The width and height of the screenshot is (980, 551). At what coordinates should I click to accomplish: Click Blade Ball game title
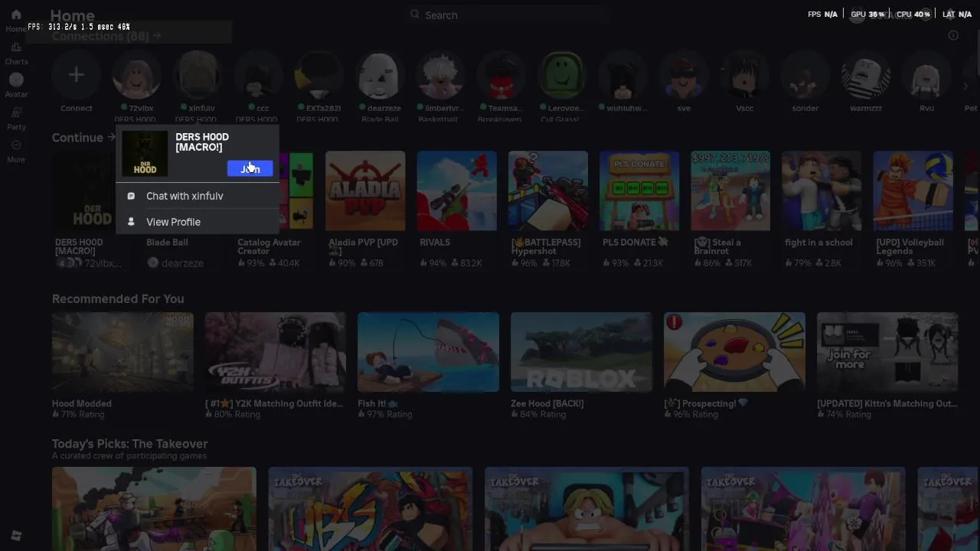(x=167, y=242)
